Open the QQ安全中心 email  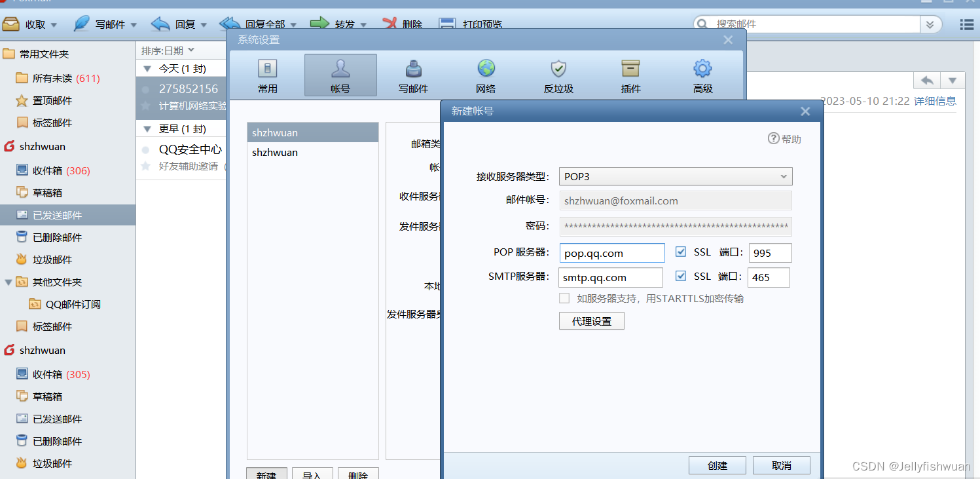181,157
